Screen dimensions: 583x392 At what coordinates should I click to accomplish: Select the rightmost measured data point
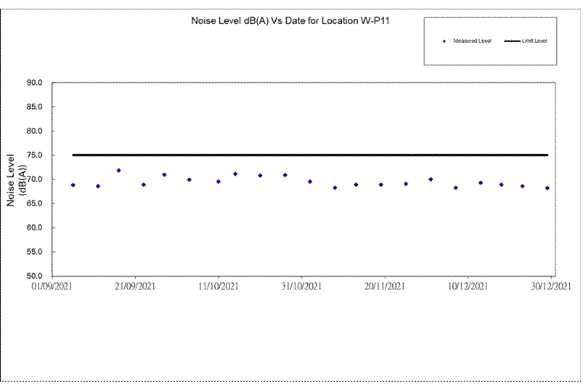point(547,188)
